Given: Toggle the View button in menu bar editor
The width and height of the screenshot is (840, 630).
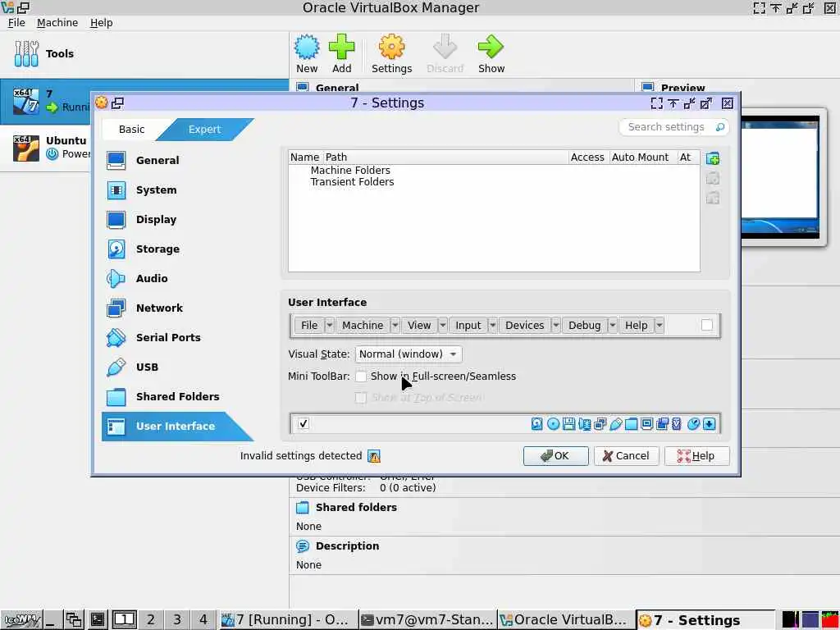Looking at the screenshot, I should pyautogui.click(x=419, y=325).
